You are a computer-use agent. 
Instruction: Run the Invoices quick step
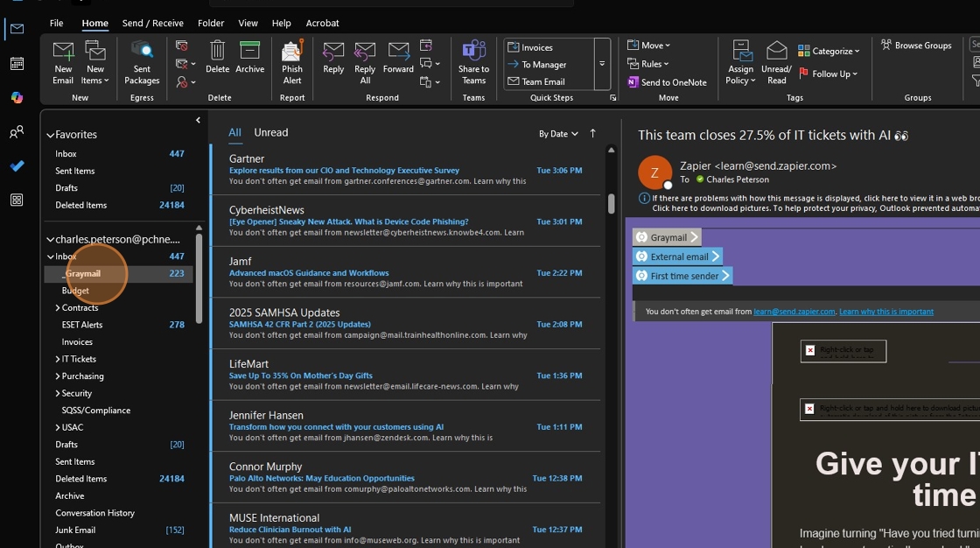pos(530,47)
